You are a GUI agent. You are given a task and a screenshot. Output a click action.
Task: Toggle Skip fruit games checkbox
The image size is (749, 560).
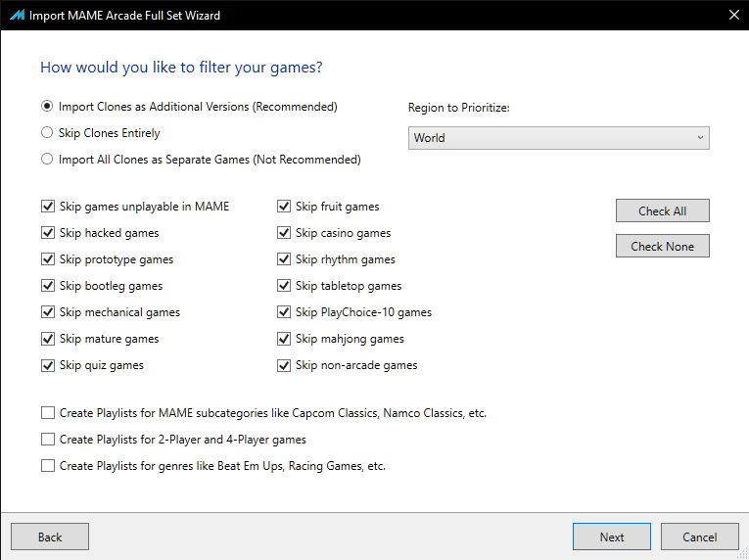point(284,207)
